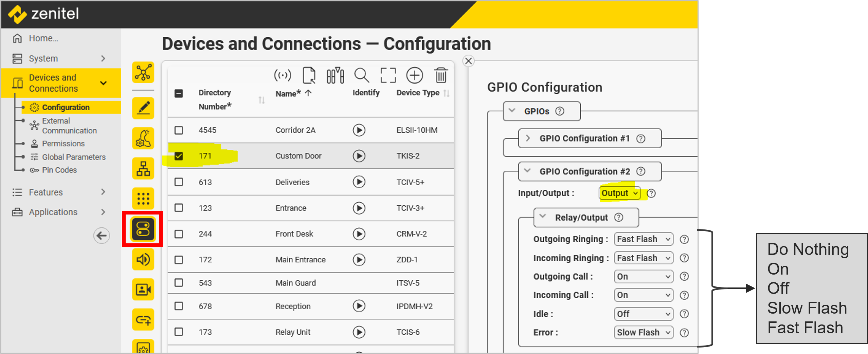Check the box for directory 613
Screen dimensions: 868x354
(179, 182)
